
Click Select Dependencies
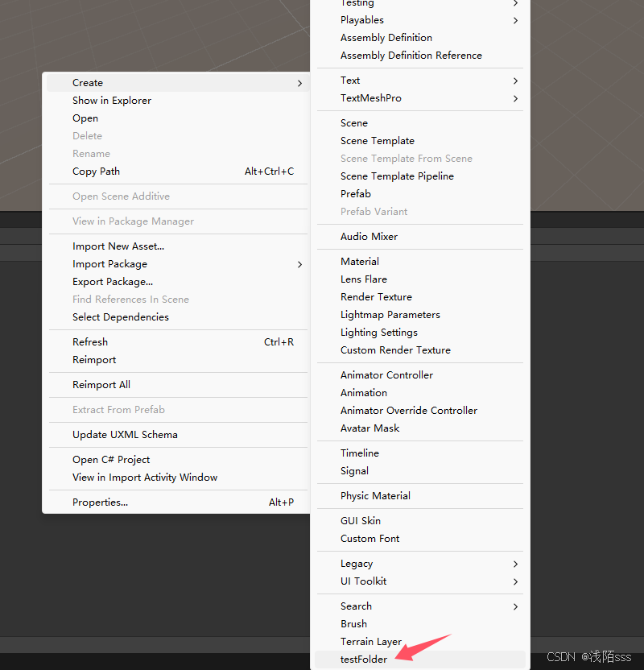tap(178, 317)
